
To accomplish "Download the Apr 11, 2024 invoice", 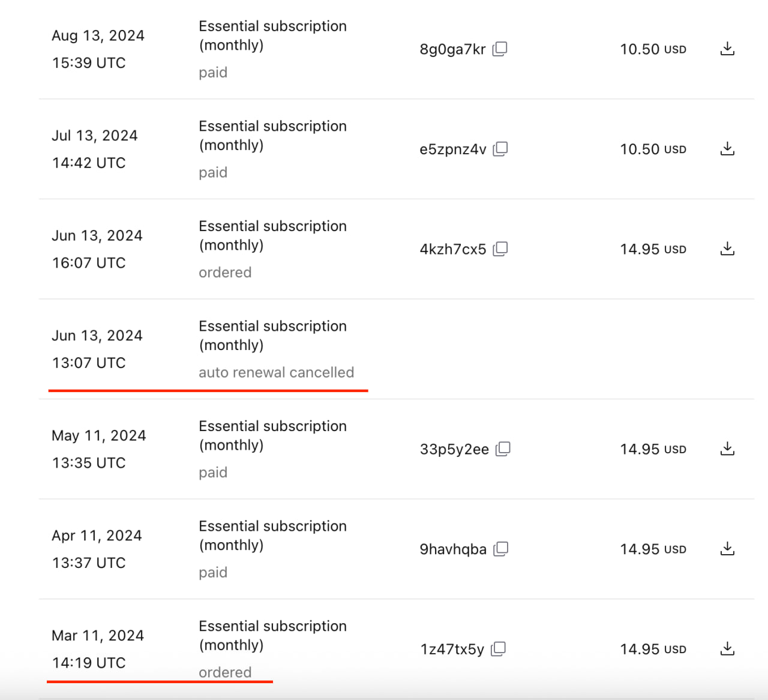I will pos(727,548).
